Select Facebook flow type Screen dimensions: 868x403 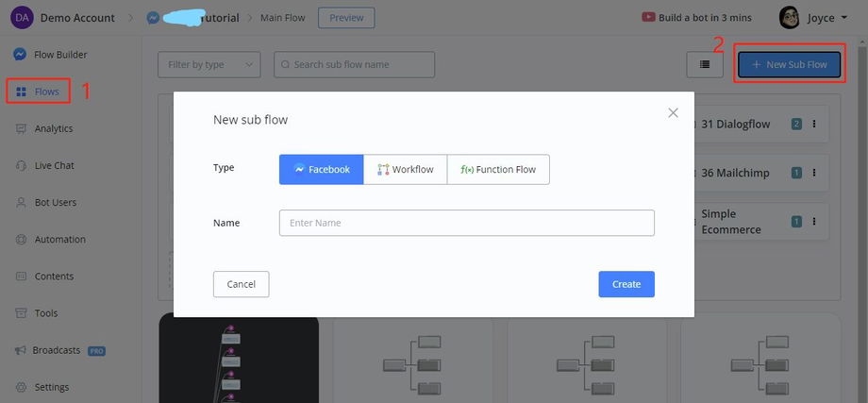point(322,169)
